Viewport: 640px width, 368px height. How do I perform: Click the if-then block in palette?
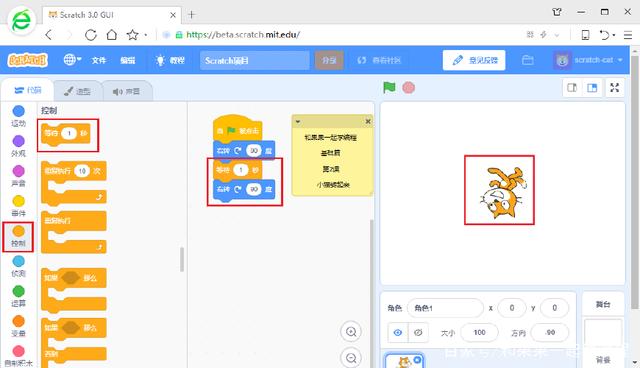(x=73, y=290)
